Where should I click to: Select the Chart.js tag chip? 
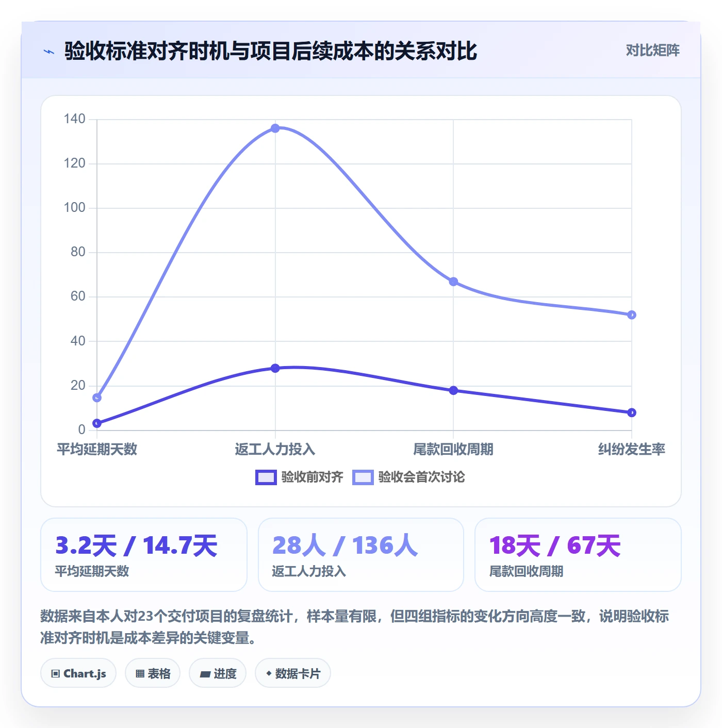pyautogui.click(x=78, y=673)
